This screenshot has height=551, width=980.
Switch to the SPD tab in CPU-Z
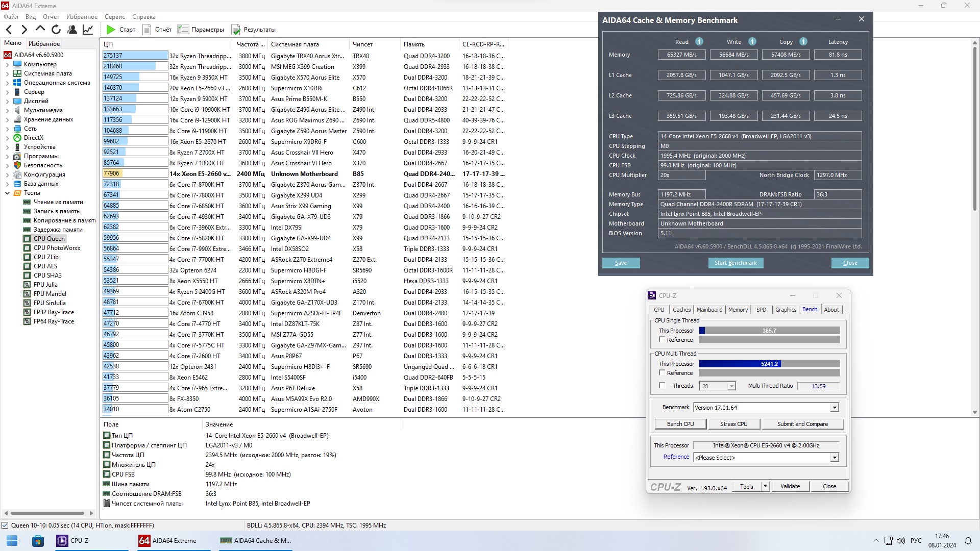[761, 310]
